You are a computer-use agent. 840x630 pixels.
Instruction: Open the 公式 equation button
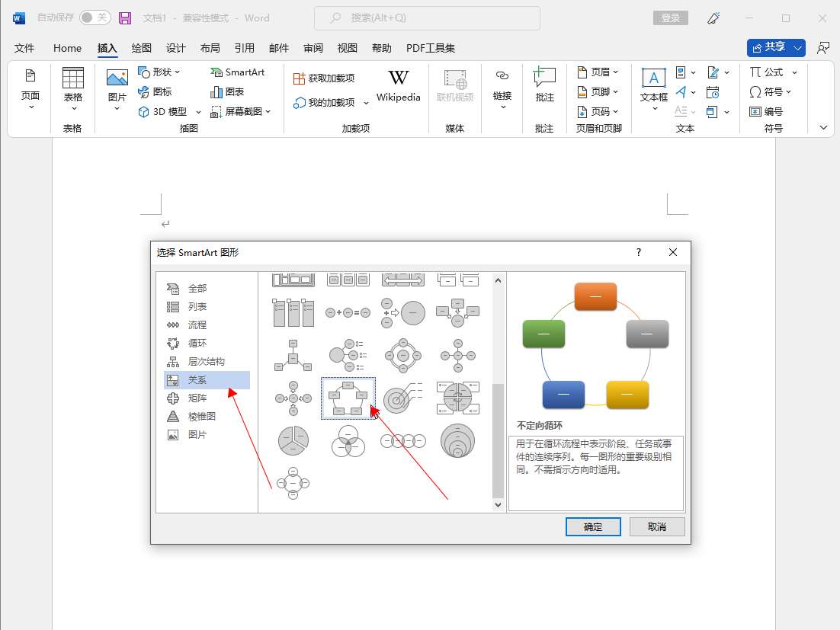(x=767, y=72)
